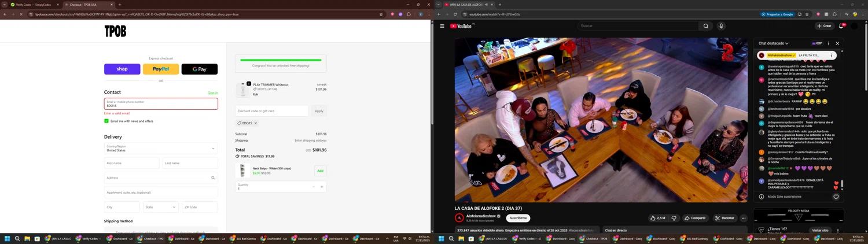Go to YouTube home via logo
The width and height of the screenshot is (868, 244).
click(x=461, y=26)
